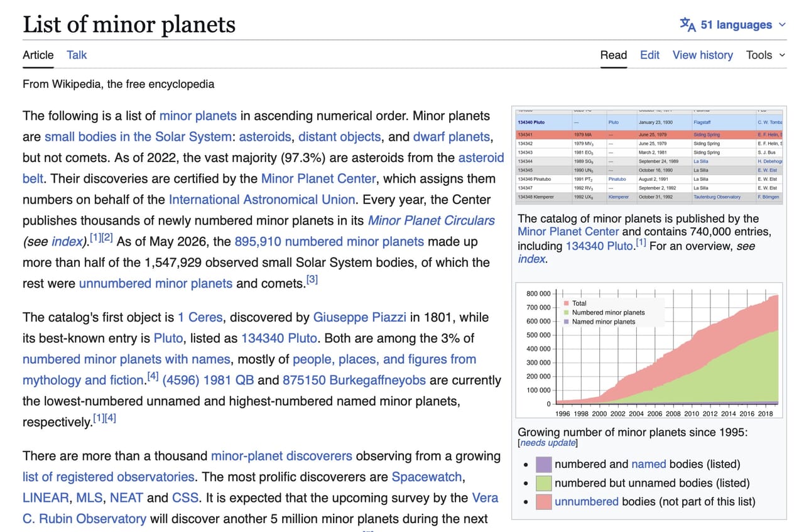This screenshot has width=804, height=532.
Task: Open minor-planet discoverers link
Action: [281, 456]
